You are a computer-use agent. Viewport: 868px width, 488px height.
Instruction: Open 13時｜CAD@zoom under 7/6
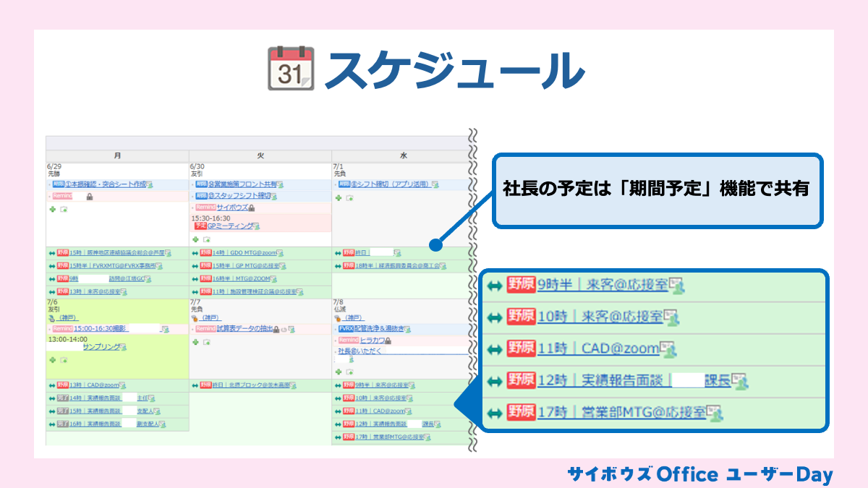click(x=95, y=385)
